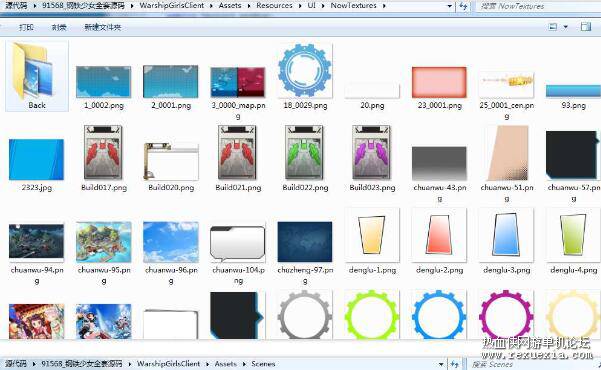Screen dimensions: 601x370
Task: Refresh the NowTextures folder
Action: click(463, 6)
